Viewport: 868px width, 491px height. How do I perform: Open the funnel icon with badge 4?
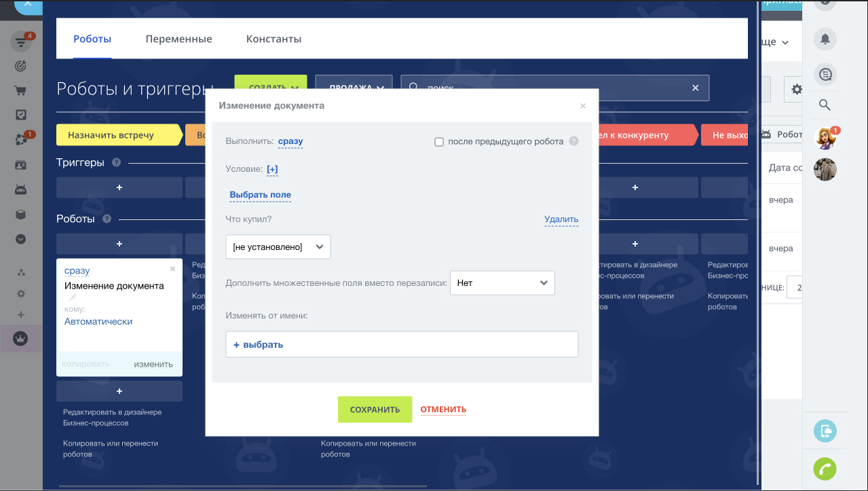[21, 42]
